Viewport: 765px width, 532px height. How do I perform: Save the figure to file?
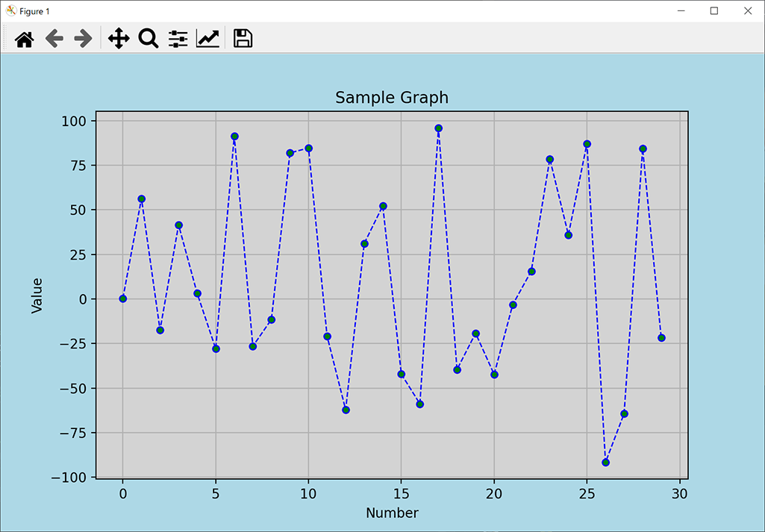tap(243, 39)
